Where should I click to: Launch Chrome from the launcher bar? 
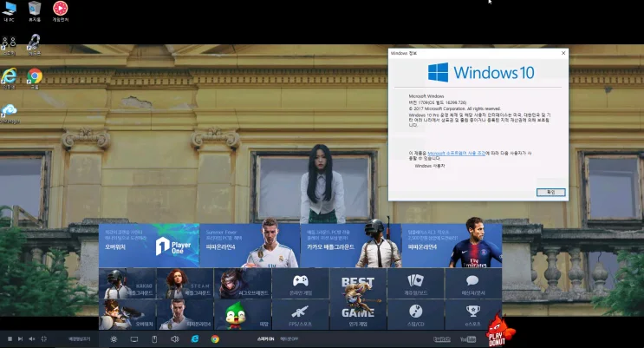click(x=215, y=339)
